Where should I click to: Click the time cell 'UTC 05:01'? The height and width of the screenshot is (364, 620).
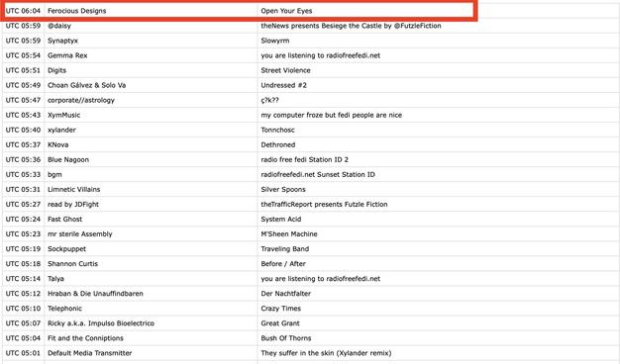click(23, 353)
